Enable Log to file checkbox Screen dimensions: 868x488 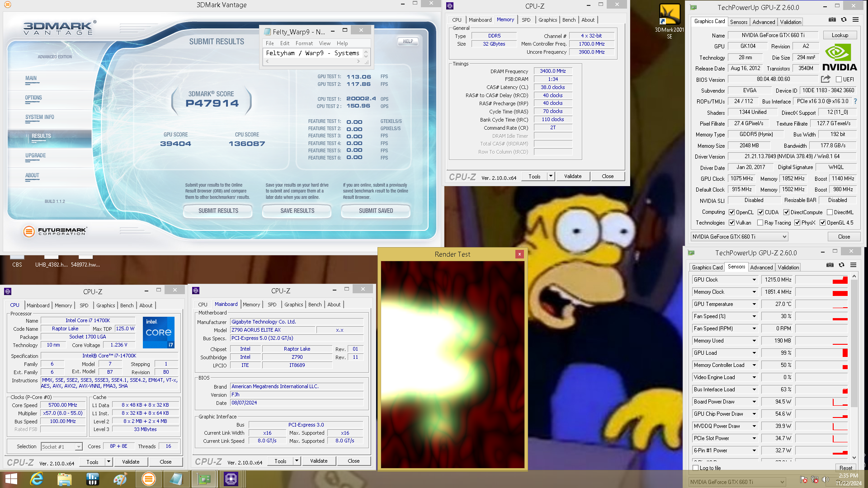[696, 468]
